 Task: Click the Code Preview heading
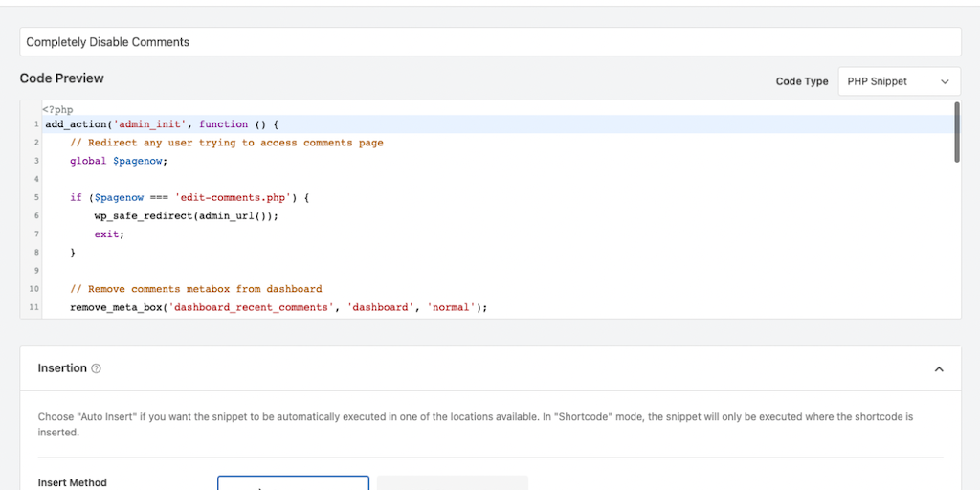62,78
